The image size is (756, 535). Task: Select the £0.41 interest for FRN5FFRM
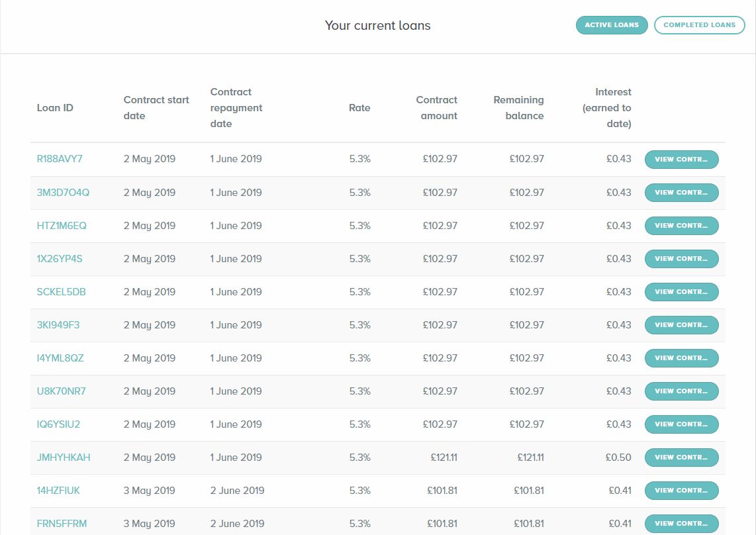click(620, 524)
